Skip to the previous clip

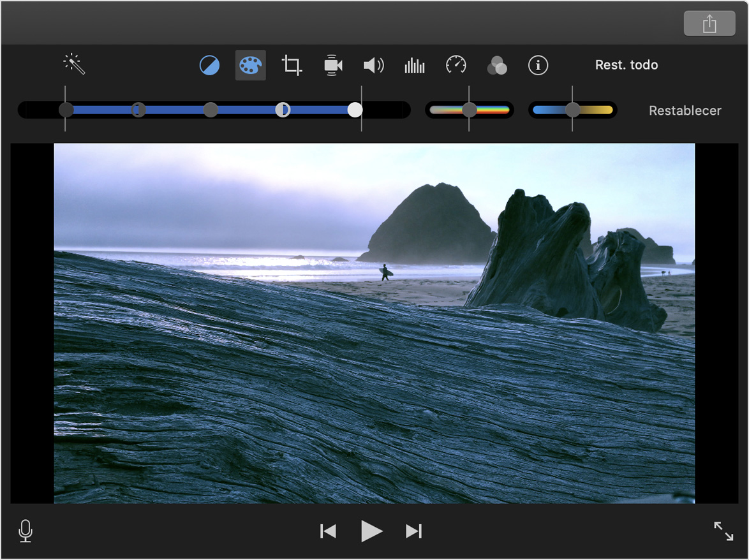click(x=328, y=531)
